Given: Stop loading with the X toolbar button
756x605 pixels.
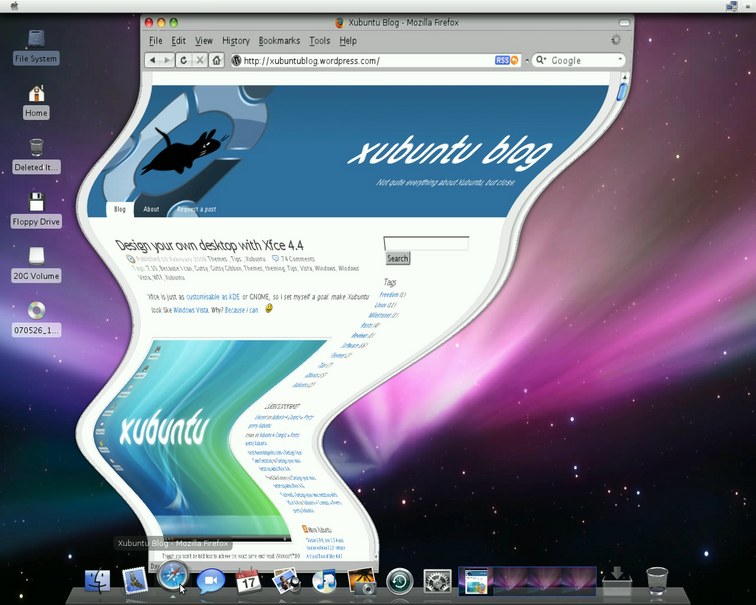Looking at the screenshot, I should pyautogui.click(x=200, y=60).
